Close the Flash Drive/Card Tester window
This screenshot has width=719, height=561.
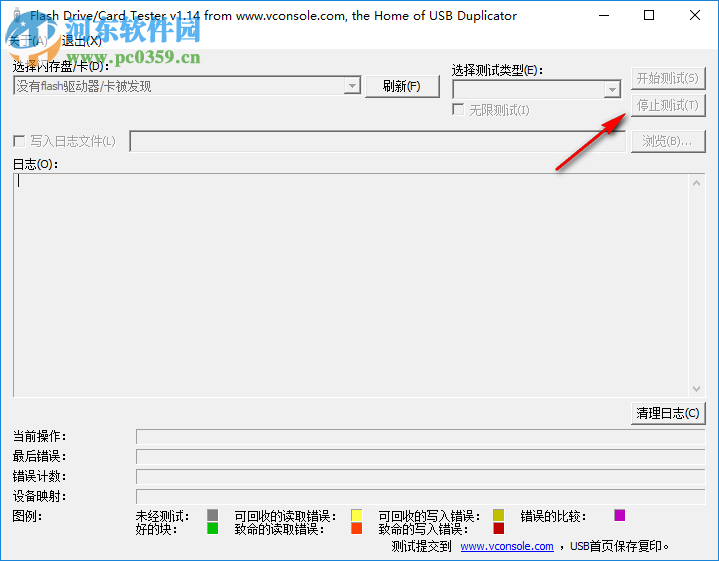pos(695,15)
